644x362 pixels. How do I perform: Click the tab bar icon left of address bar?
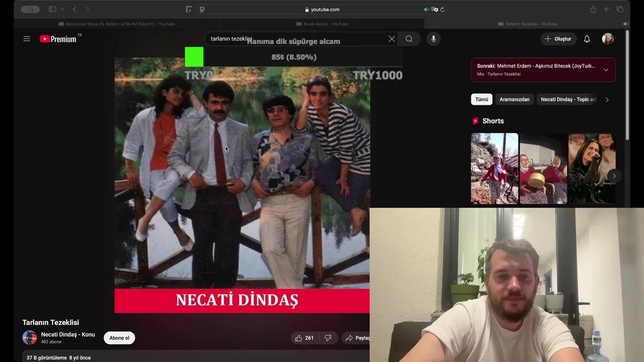[x=189, y=9]
